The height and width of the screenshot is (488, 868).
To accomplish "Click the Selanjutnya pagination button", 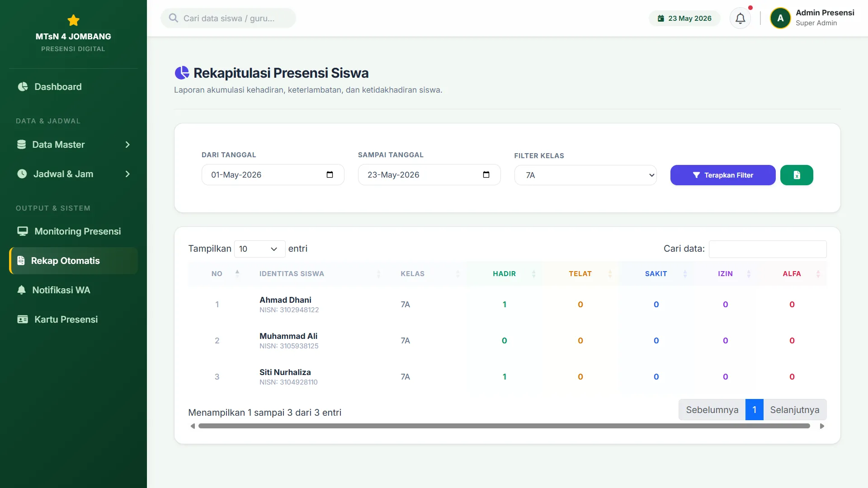I will [x=795, y=410].
